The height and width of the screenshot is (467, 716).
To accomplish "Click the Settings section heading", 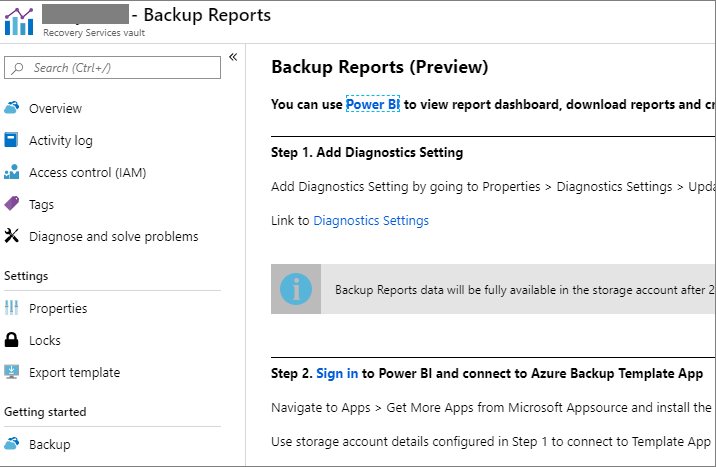I will 26,276.
